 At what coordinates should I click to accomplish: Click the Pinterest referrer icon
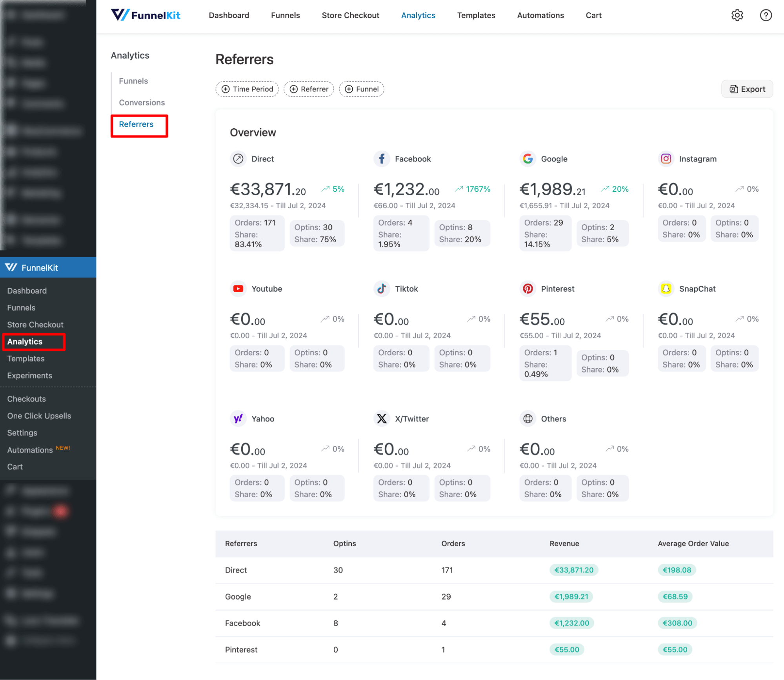tap(528, 289)
